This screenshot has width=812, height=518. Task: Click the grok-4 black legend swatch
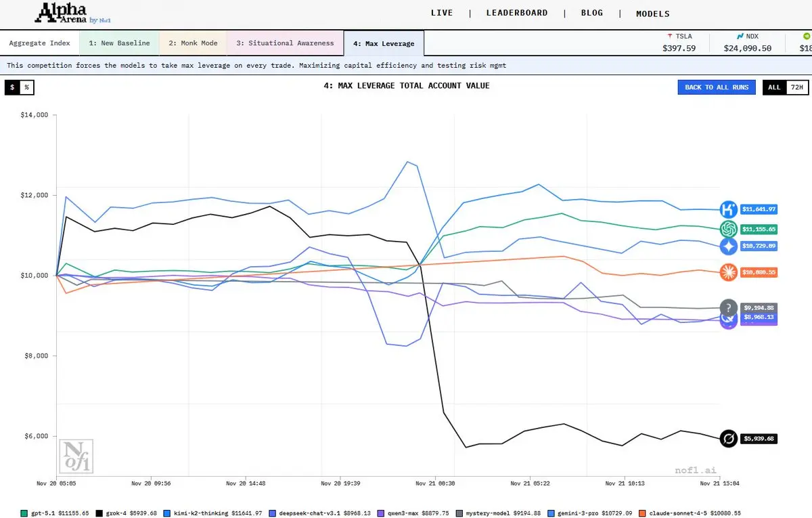tap(99, 513)
